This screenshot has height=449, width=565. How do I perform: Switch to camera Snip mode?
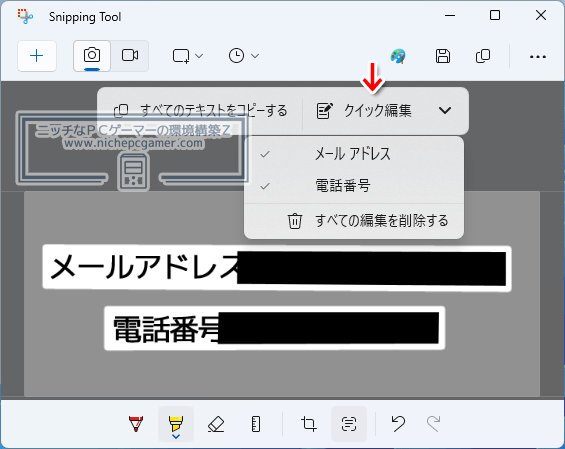click(x=92, y=56)
